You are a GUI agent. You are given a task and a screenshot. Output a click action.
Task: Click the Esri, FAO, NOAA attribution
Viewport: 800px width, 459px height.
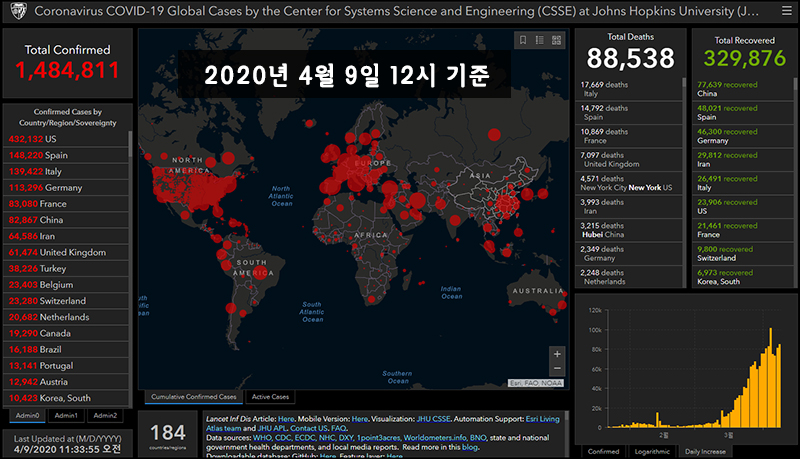[536, 383]
